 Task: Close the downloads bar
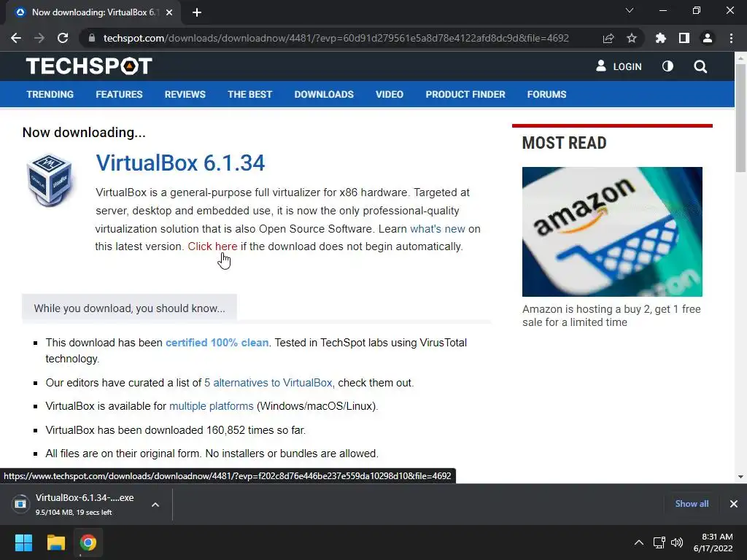pos(734,504)
